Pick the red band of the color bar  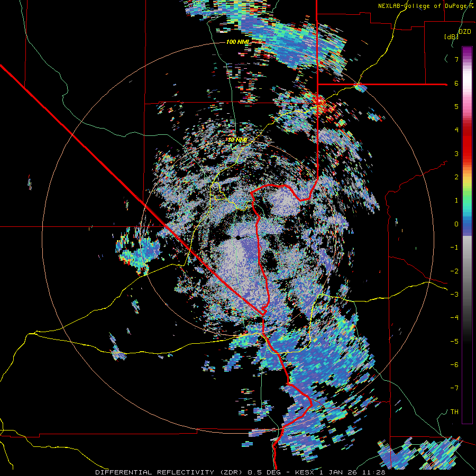click(467, 143)
